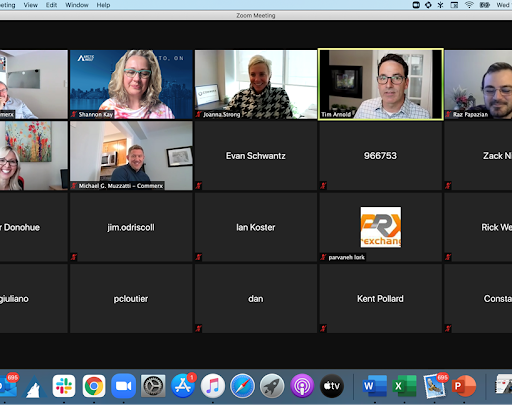Launch Google Chrome in the dock
Screen dimensions: 512x405
[x=94, y=386]
